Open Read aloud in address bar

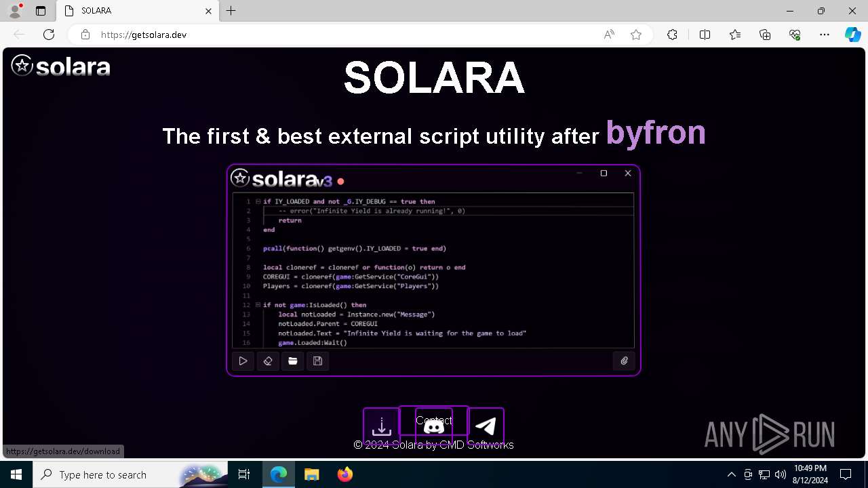pyautogui.click(x=609, y=35)
